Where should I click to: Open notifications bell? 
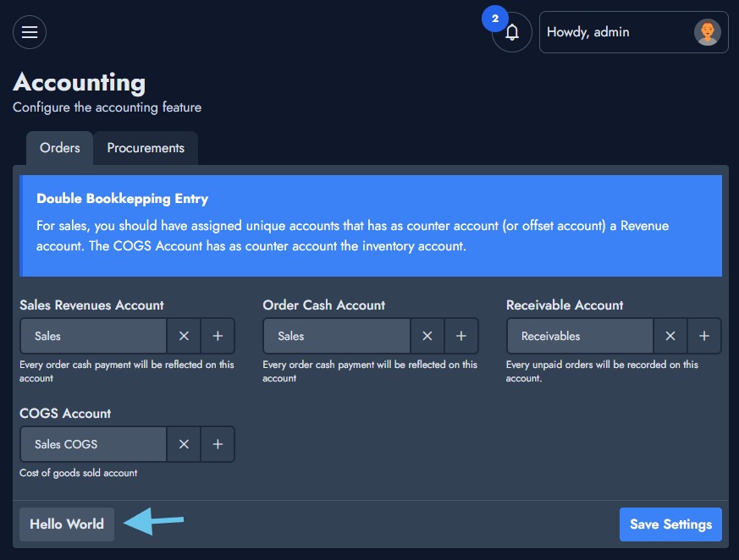[x=512, y=32]
